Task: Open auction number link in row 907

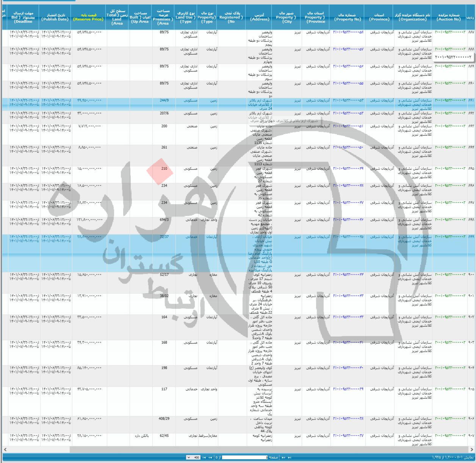Action: [x=450, y=436]
